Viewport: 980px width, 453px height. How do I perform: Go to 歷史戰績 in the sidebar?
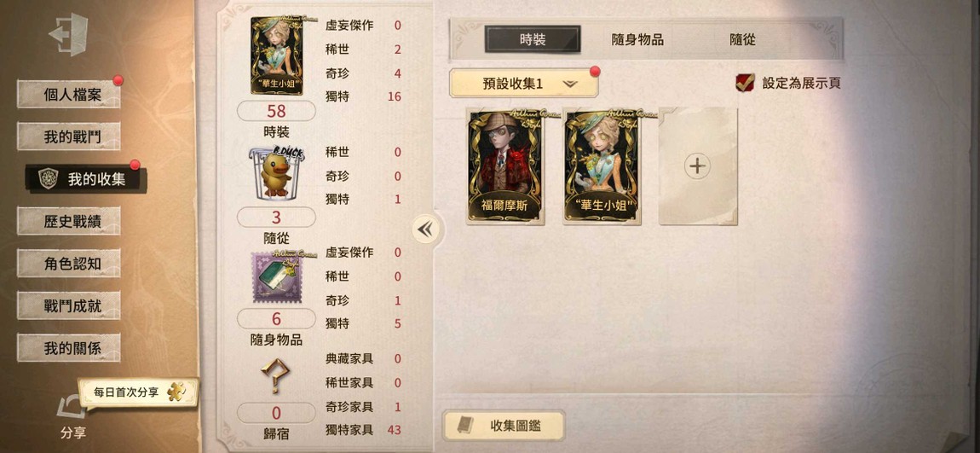tap(69, 221)
